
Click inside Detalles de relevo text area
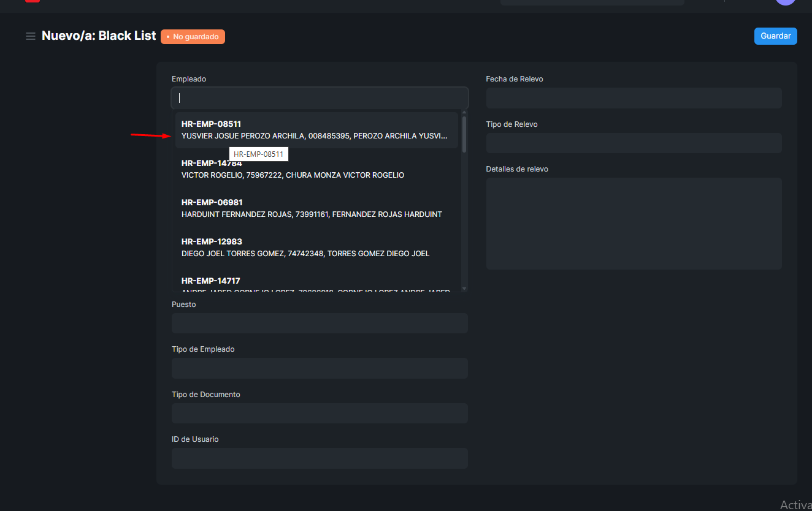click(634, 224)
